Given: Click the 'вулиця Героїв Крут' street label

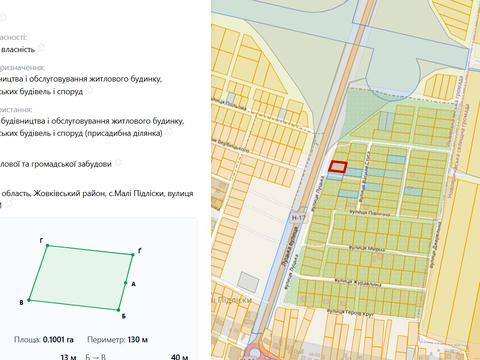Looking at the screenshot, I should click(x=350, y=312).
